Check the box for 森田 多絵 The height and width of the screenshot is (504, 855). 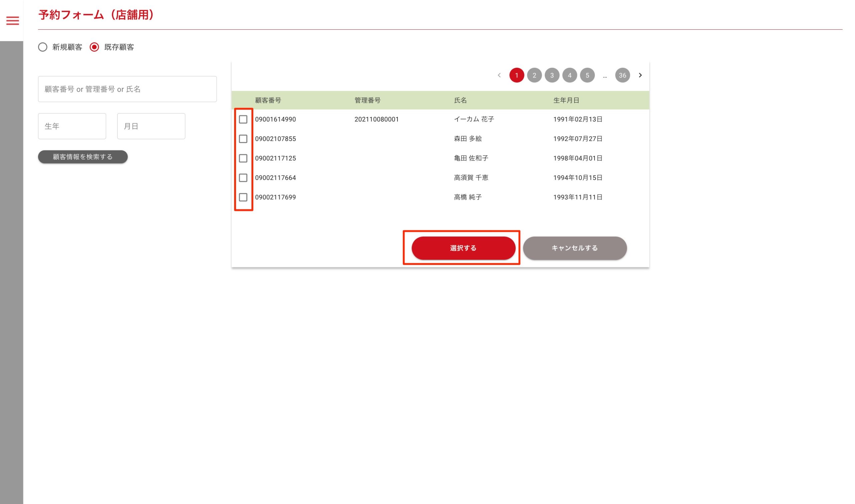coord(243,139)
